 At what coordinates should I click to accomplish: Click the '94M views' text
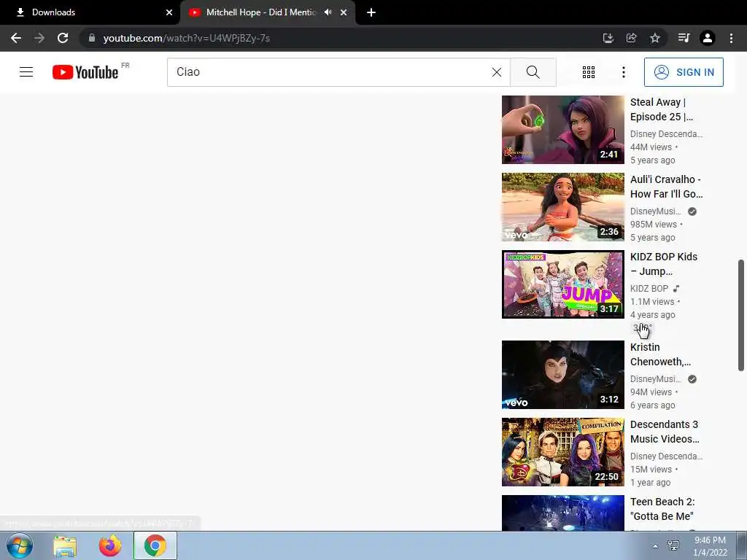(x=651, y=392)
